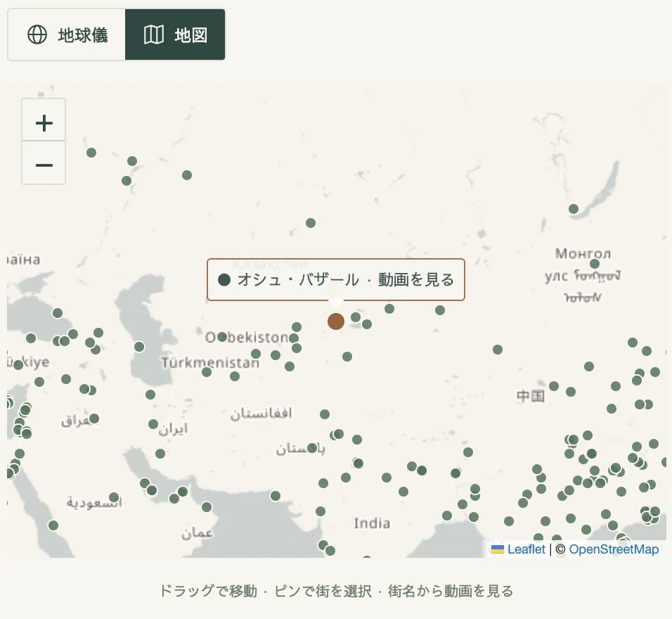Viewport: 672px width, 619px height.
Task: Select the pin at Lake Baikal's southern tip
Action: click(574, 209)
